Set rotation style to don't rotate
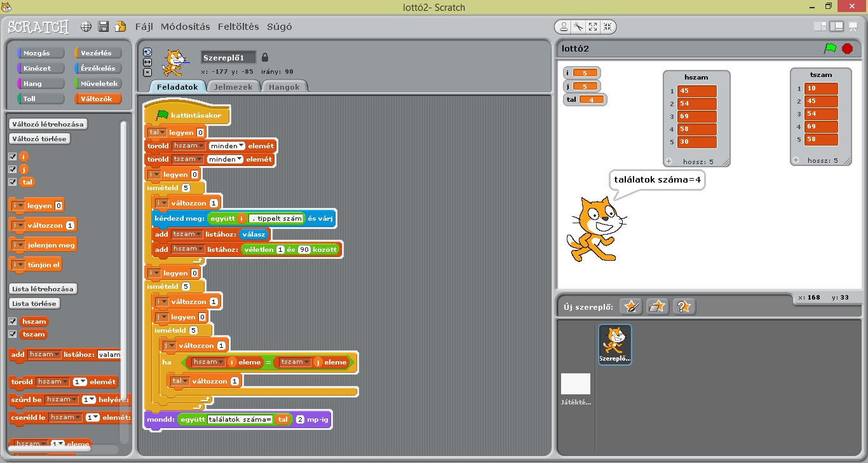 (x=147, y=73)
